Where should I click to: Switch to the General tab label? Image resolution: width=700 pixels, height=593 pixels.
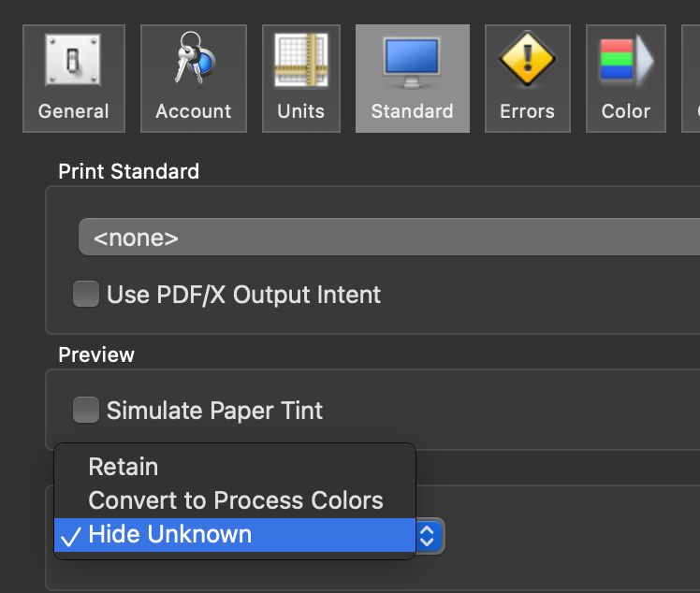coord(74,111)
